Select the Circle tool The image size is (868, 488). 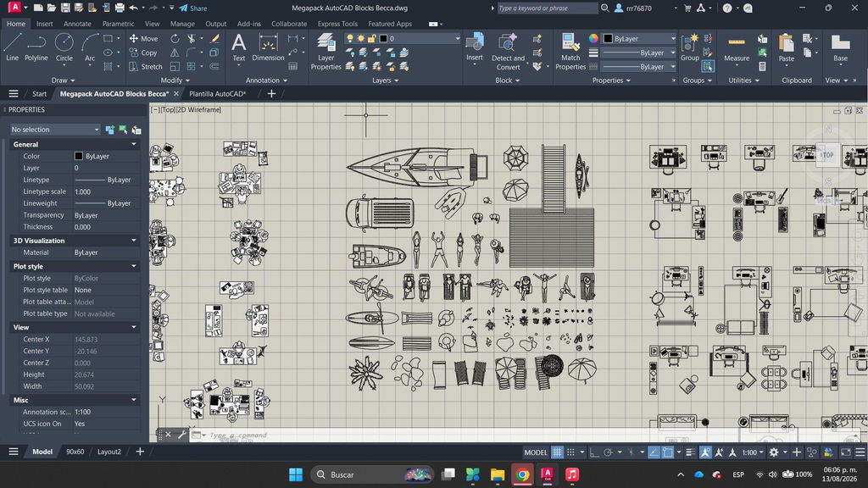64,47
